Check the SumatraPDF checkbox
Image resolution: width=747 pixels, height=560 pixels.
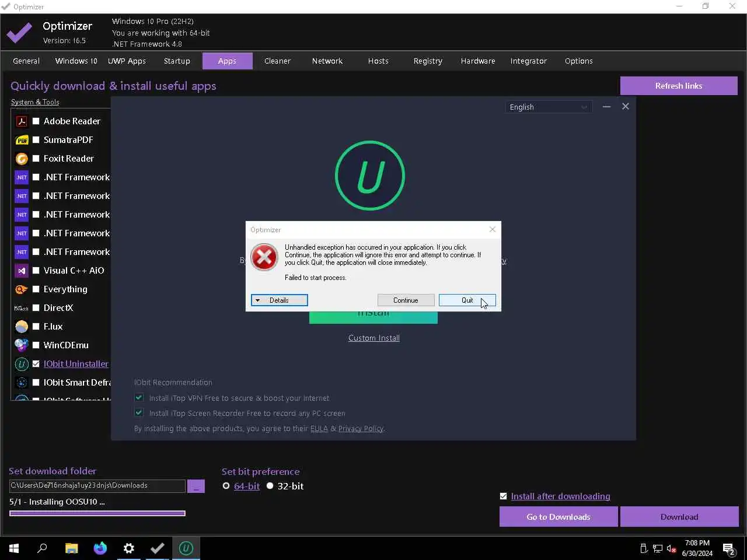[x=36, y=140]
